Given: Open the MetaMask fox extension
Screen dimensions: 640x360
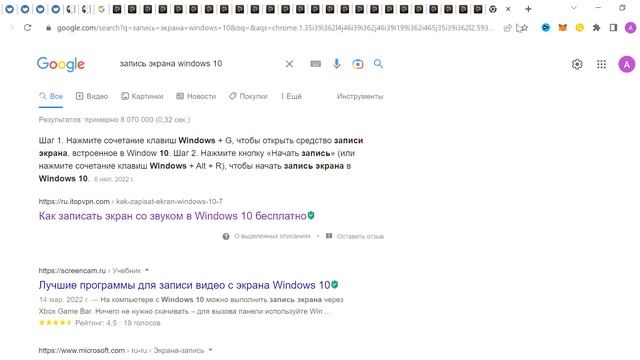Looking at the screenshot, I should click(x=562, y=28).
